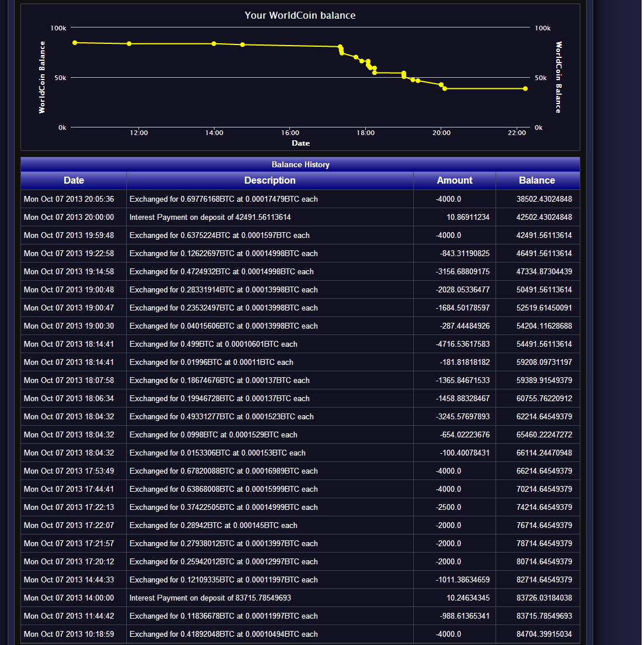Click the last chart data point near 22:00
644x645 pixels.
[525, 89]
